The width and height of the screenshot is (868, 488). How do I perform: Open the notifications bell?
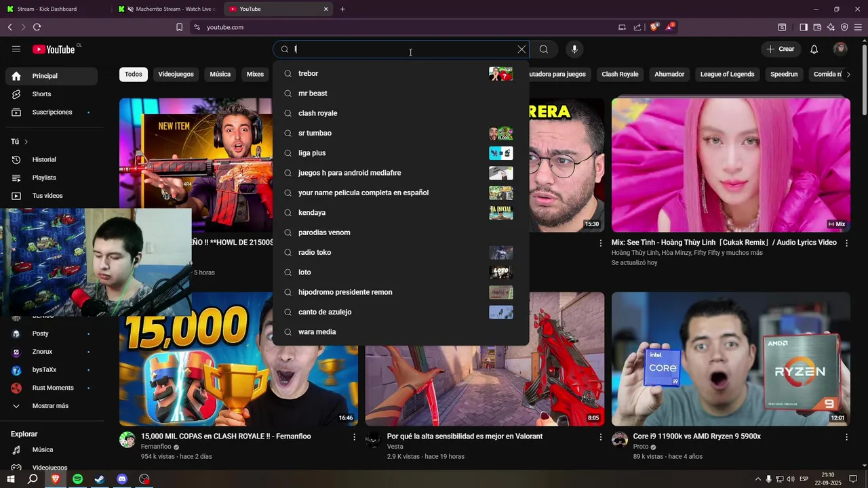[814, 49]
